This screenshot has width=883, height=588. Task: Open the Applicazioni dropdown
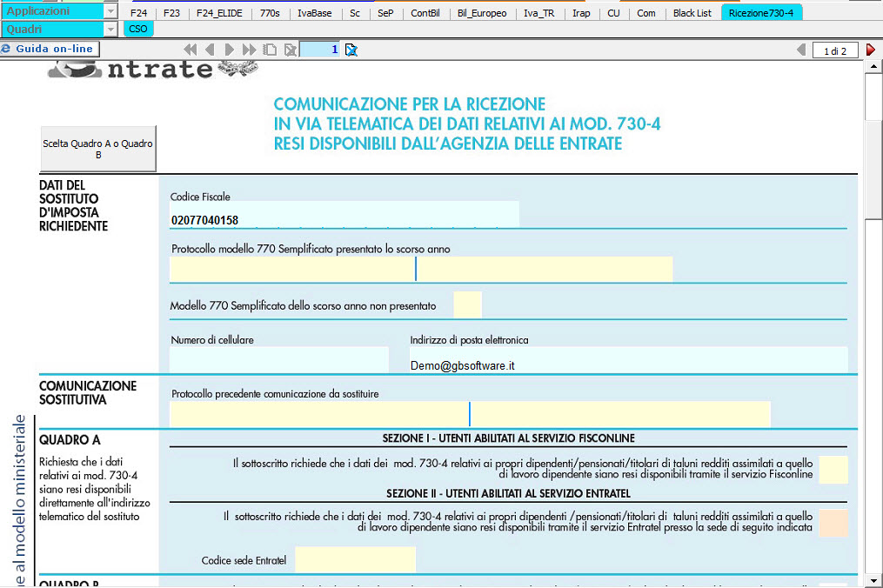(x=111, y=11)
